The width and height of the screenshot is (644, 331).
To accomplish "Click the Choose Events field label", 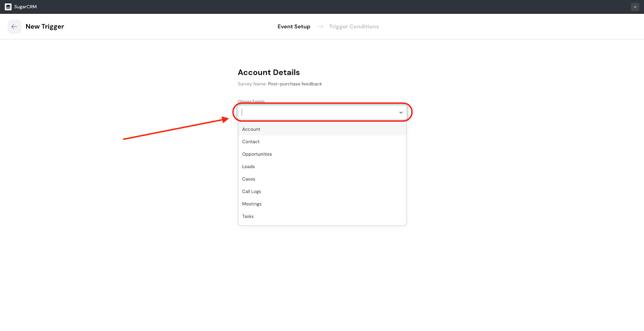I will pos(251,101).
